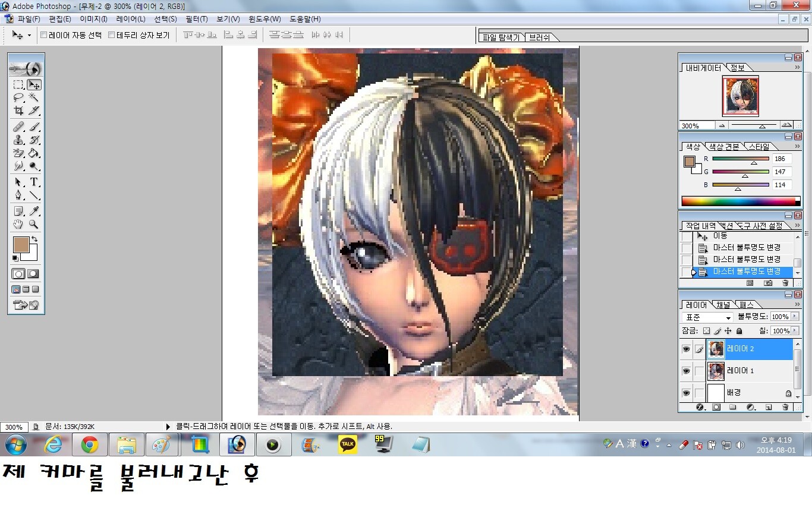
Task: Select the Lasso tool
Action: [18, 97]
